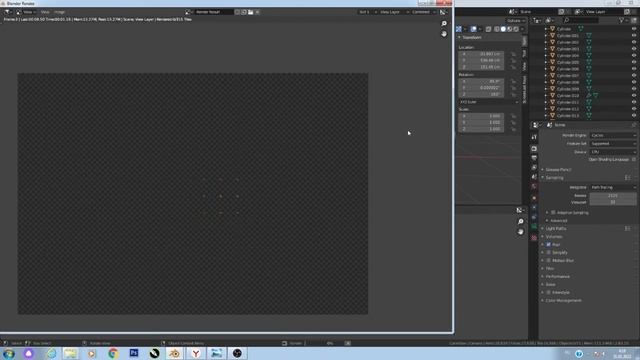Toggle viewport overlays icon
Viewport: 640px width, 360px height.
(x=473, y=29)
